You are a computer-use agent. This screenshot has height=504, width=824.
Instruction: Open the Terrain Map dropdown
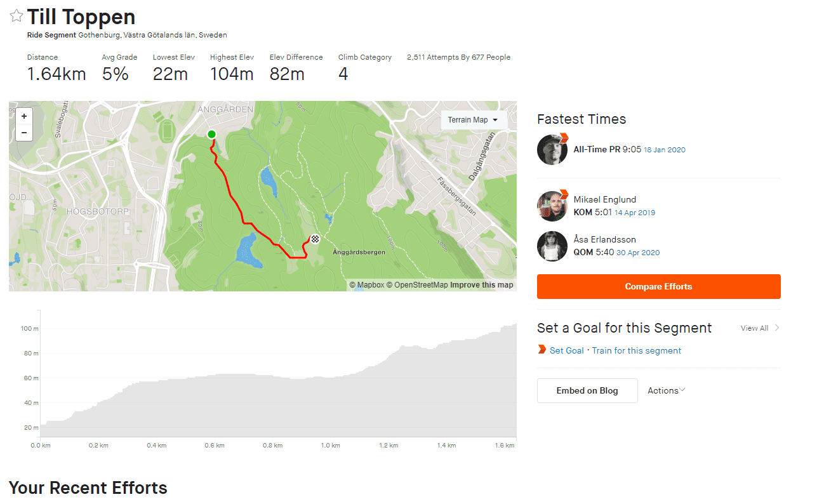(473, 120)
